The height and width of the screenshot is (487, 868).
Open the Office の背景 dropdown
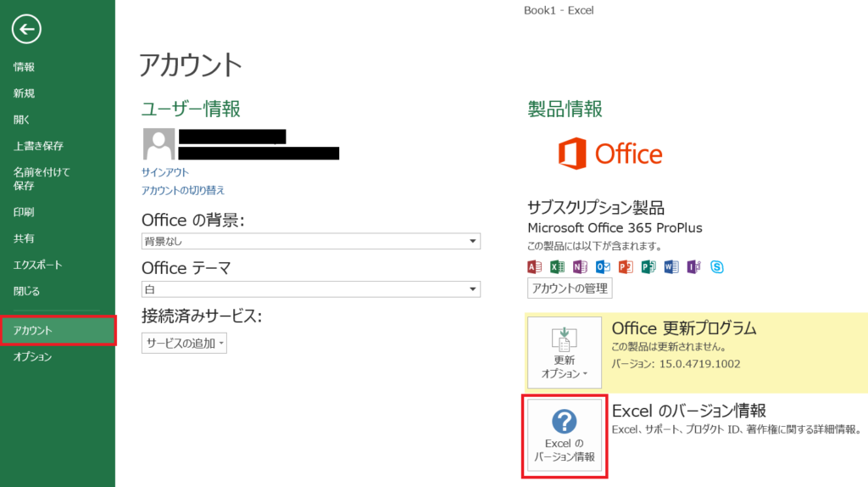click(x=310, y=241)
